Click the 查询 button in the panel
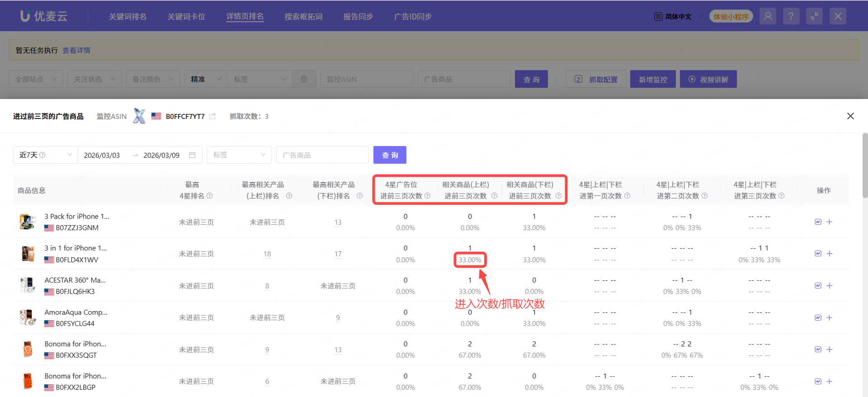 [x=390, y=155]
